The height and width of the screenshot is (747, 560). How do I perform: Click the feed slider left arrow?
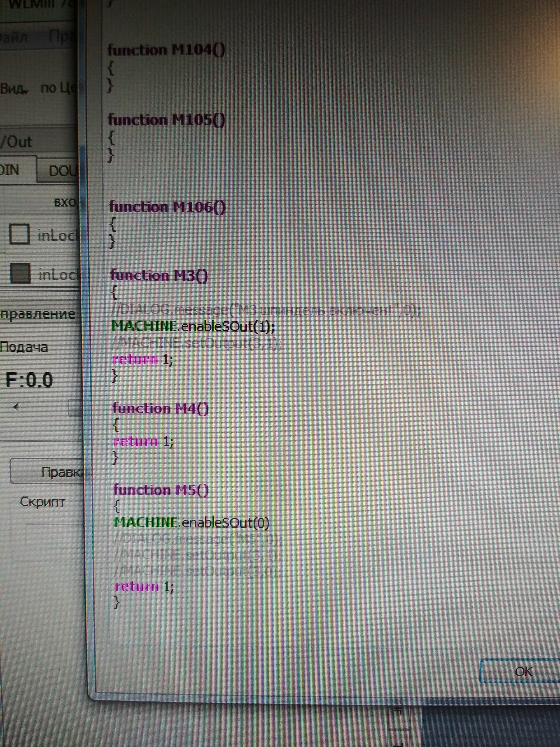tap(16, 407)
